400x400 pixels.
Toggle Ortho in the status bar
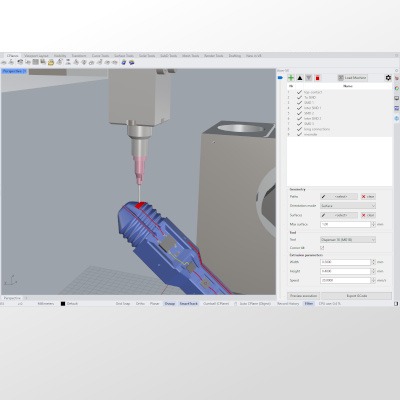[140, 304]
